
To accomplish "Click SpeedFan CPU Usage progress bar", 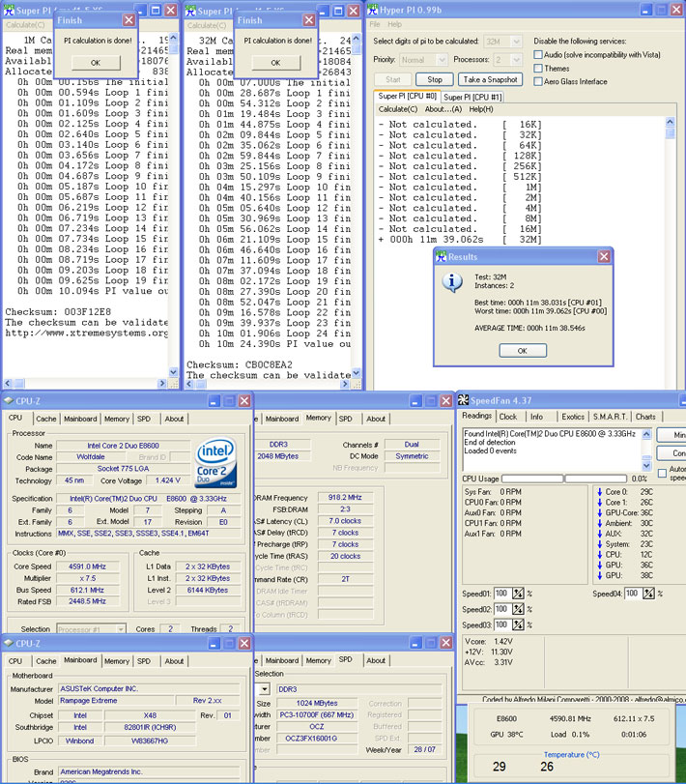I will pyautogui.click(x=564, y=479).
